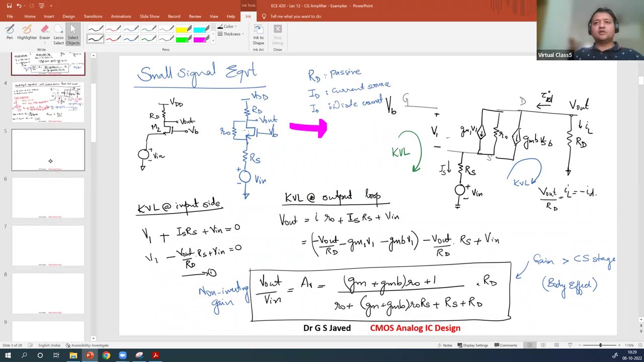Choose the top-row blue pen
The image size is (644, 362).
[131, 29]
